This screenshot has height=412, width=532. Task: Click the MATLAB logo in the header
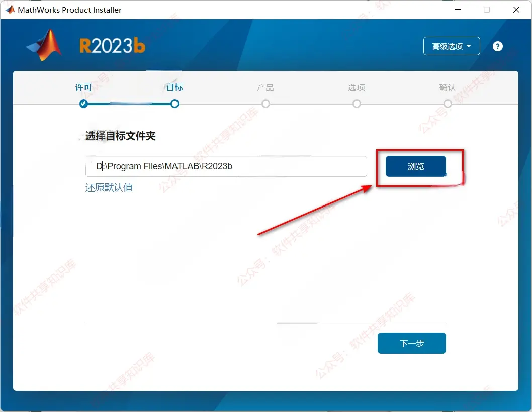44,45
